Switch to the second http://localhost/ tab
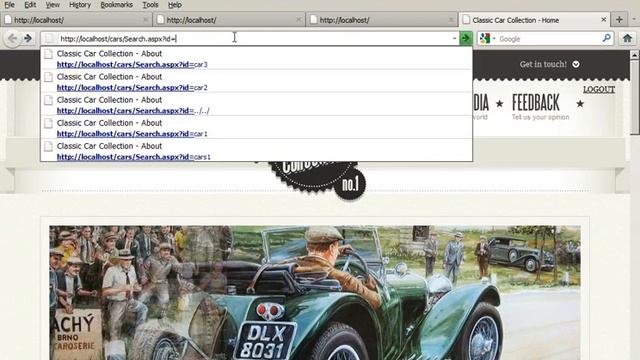The height and width of the screenshot is (360, 640). [229, 20]
